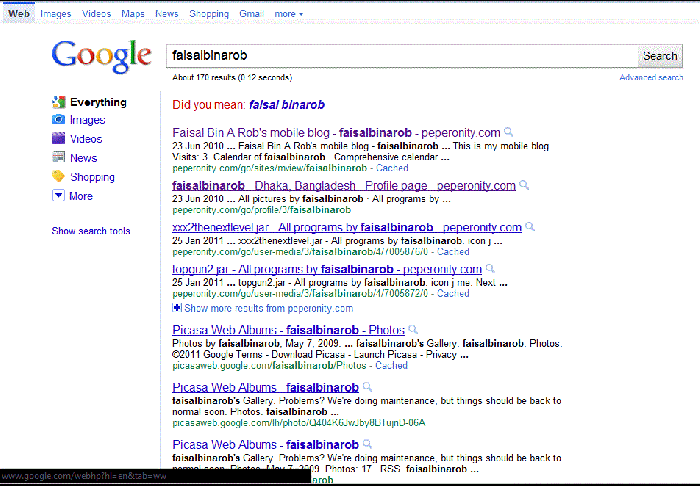Open faisalbinarob Dhaka, Bangladesh Profile page result
The height and width of the screenshot is (486, 700).
coord(344,186)
